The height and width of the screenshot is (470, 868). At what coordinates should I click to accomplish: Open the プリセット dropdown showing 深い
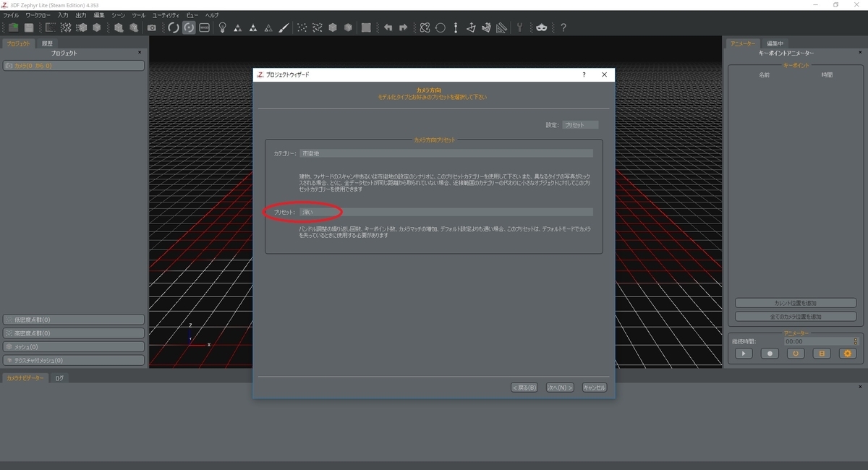pyautogui.click(x=446, y=212)
